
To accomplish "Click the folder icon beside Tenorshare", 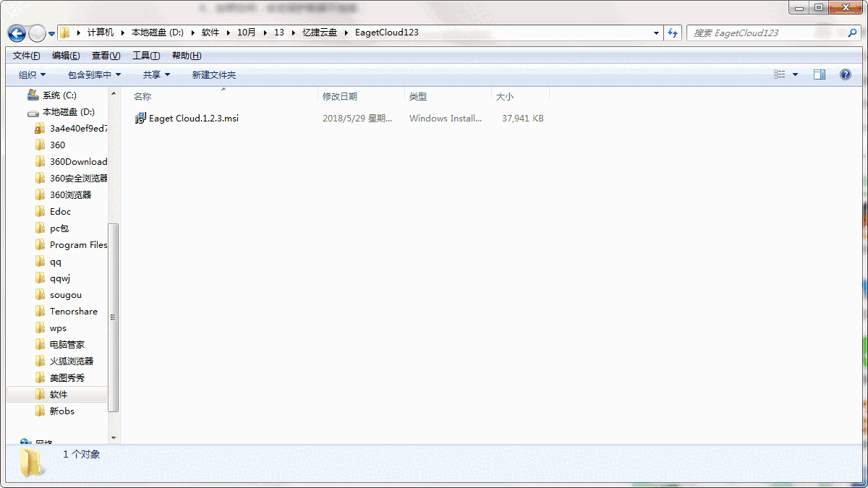I will pyautogui.click(x=41, y=312).
